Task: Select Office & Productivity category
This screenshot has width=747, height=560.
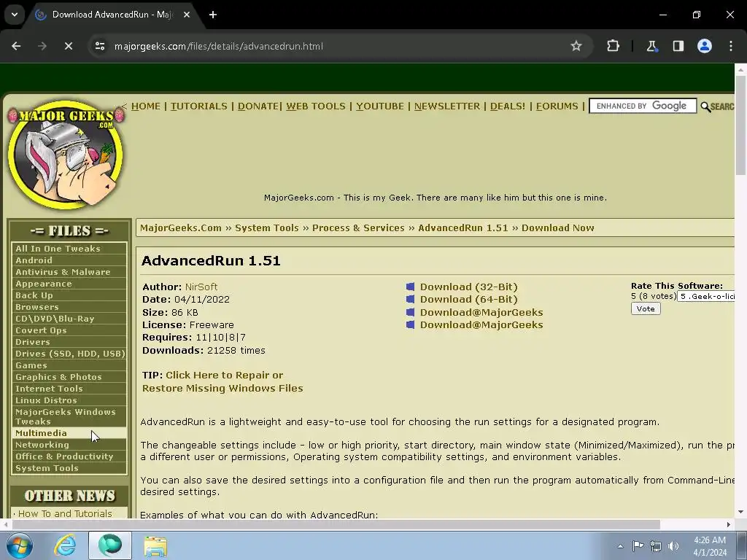Action: [69, 456]
